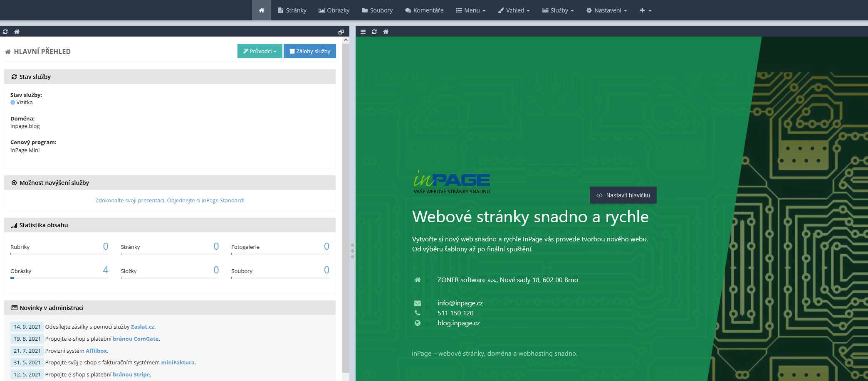The height and width of the screenshot is (381, 868).
Task: Open the plus add-new dropdown
Action: pyautogui.click(x=645, y=10)
